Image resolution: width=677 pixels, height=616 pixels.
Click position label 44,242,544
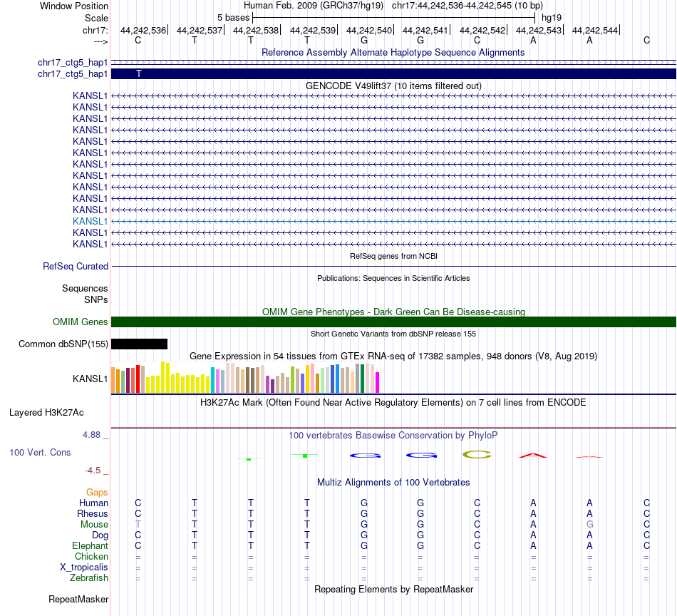(x=595, y=30)
